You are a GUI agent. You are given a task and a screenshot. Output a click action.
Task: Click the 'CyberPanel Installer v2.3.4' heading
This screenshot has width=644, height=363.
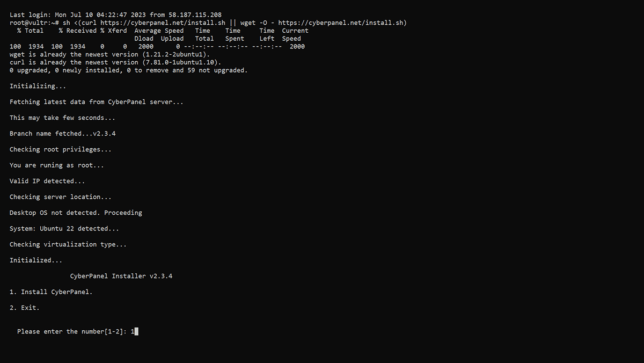pyautogui.click(x=121, y=276)
